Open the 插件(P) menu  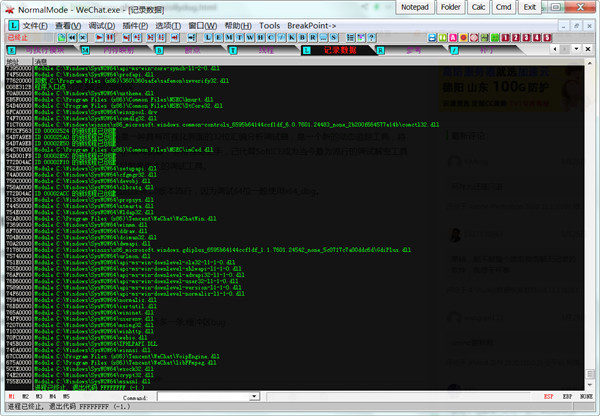click(135, 26)
